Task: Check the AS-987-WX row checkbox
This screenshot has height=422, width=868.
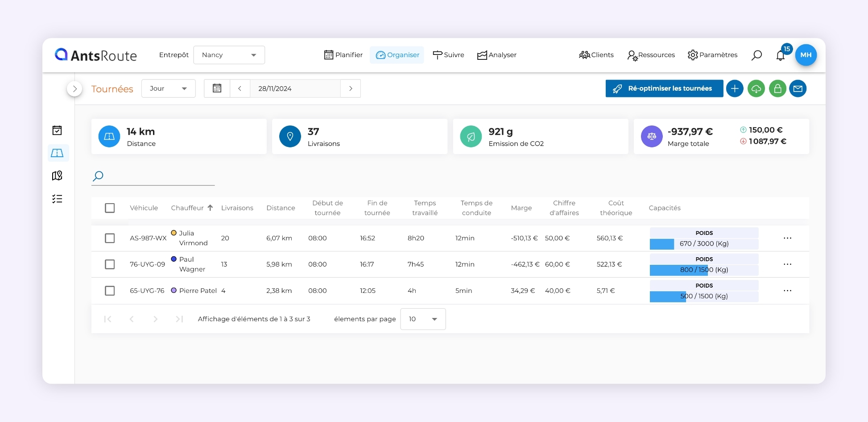Action: [x=110, y=238]
